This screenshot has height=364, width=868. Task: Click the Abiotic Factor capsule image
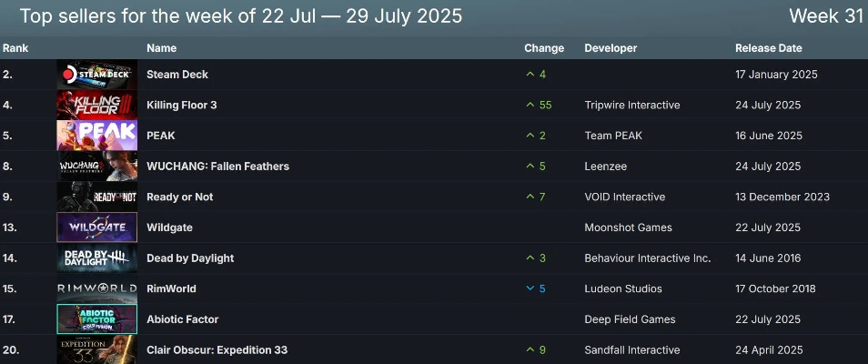coord(96,319)
